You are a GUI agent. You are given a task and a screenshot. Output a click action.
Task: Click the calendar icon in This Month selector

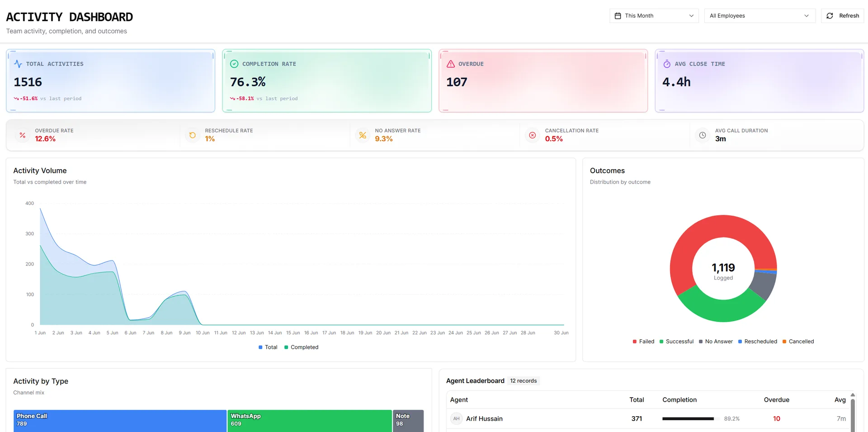click(618, 16)
